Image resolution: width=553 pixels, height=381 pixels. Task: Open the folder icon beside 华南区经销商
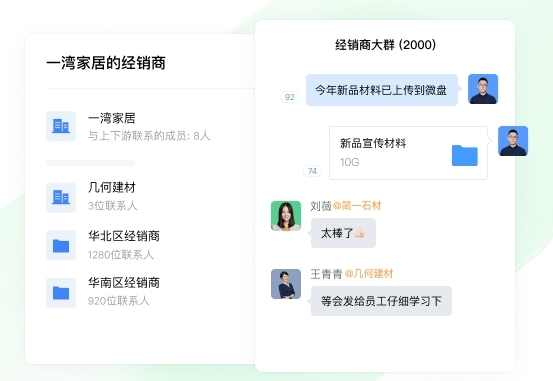61,293
